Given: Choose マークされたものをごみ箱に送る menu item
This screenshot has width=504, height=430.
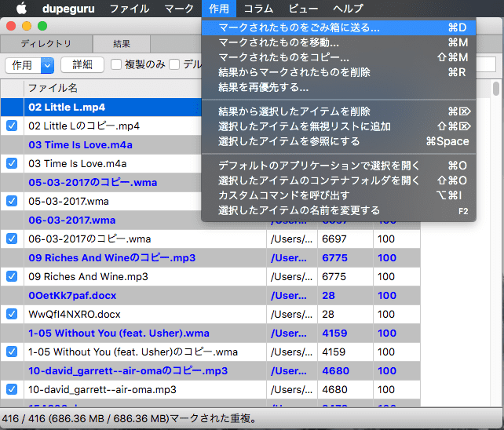Looking at the screenshot, I should click(x=298, y=27).
